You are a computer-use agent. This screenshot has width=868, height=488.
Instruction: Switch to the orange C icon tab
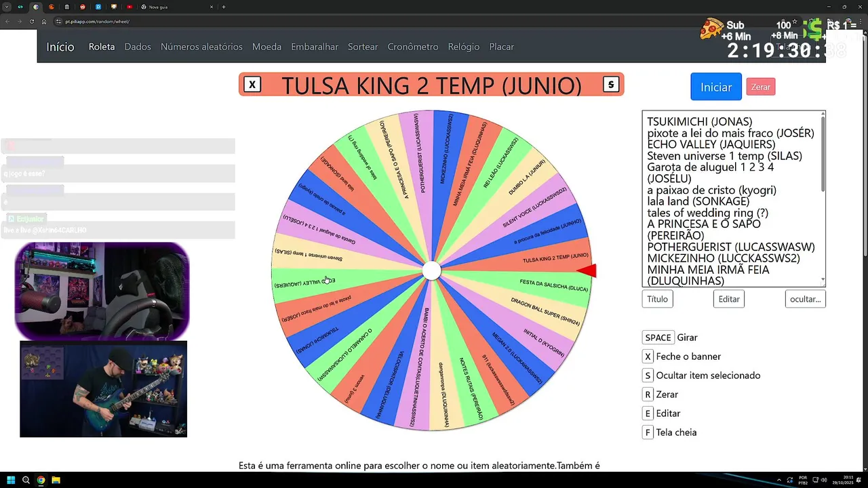click(52, 7)
